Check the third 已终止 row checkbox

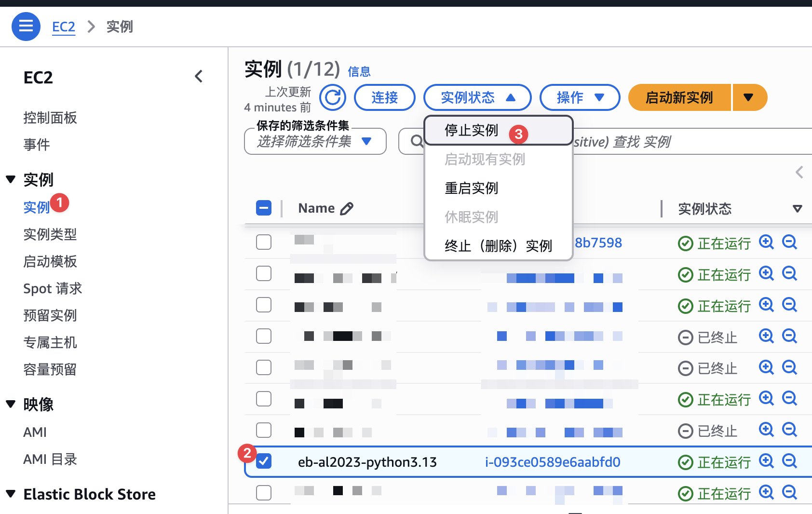click(264, 430)
